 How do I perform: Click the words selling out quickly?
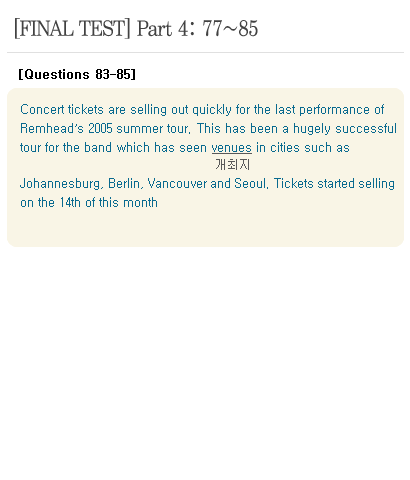(181, 110)
